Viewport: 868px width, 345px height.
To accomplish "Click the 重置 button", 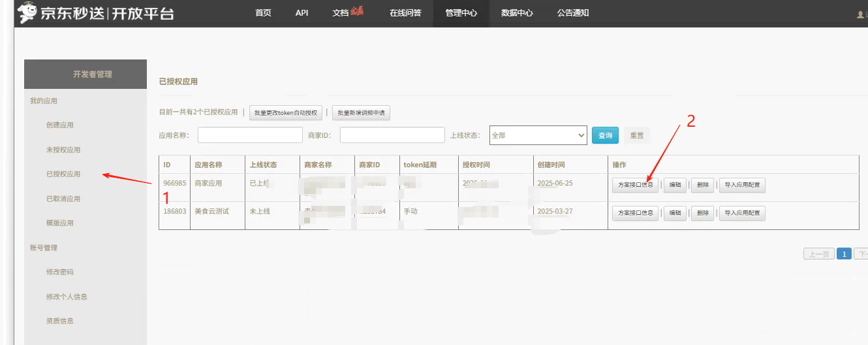I will [637, 135].
